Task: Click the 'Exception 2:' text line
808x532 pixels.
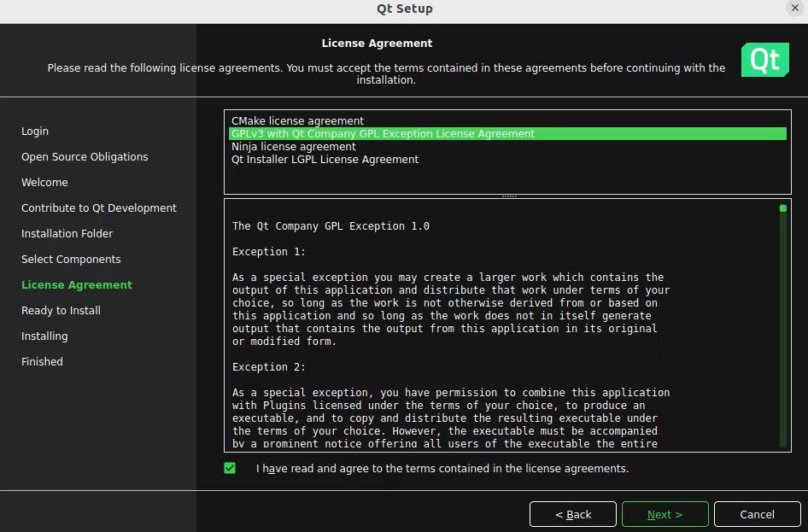Action: (268, 367)
